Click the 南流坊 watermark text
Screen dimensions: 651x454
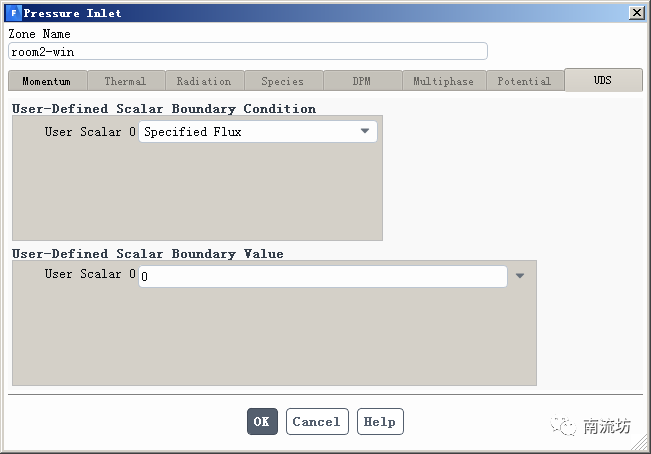click(x=608, y=427)
